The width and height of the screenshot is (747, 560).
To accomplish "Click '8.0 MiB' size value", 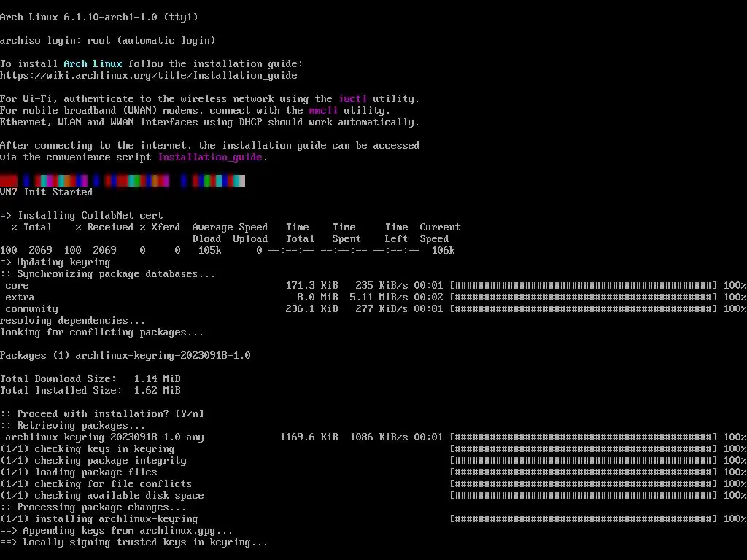I will (x=318, y=297).
